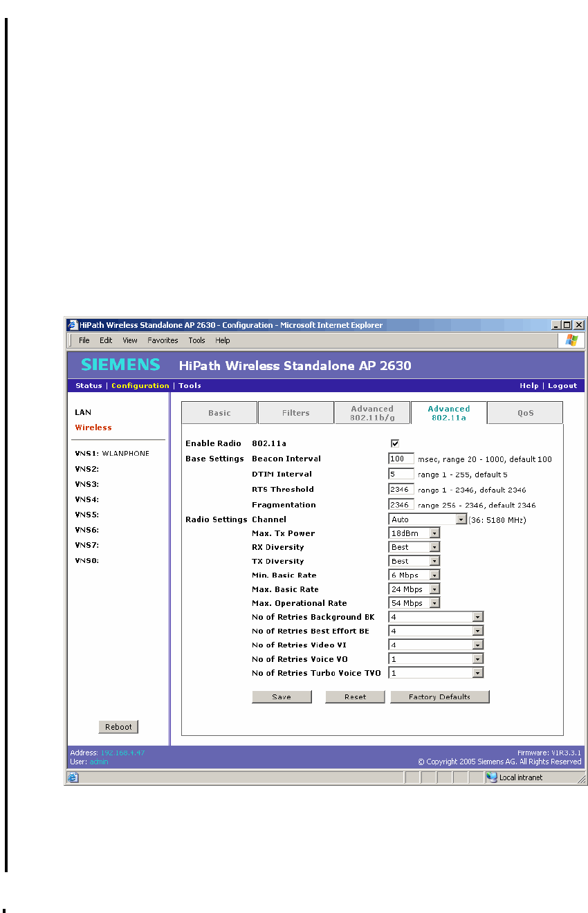This screenshot has height=913, width=588.
Task: Open No of Retries Background BK dropdown
Action: click(x=436, y=617)
